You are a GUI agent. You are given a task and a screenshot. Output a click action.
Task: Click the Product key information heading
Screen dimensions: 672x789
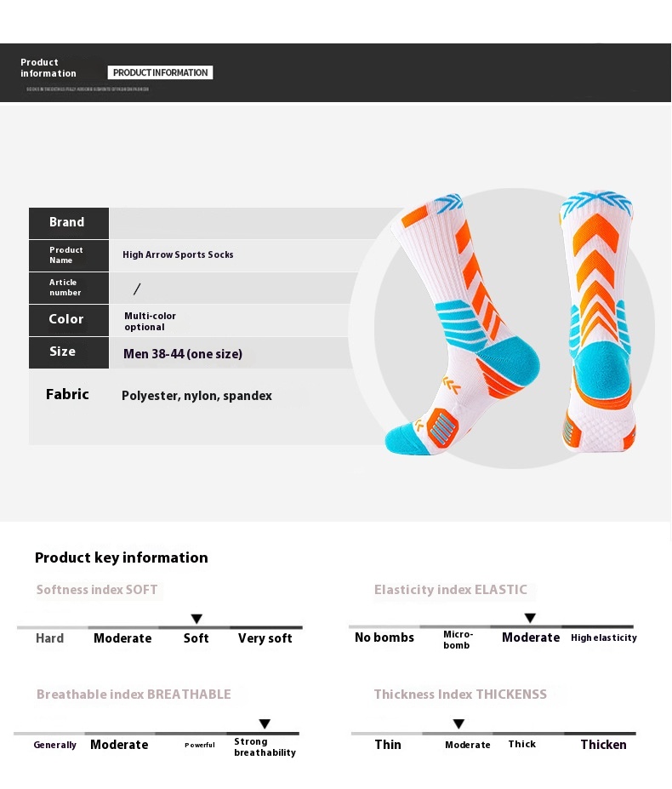click(x=122, y=557)
